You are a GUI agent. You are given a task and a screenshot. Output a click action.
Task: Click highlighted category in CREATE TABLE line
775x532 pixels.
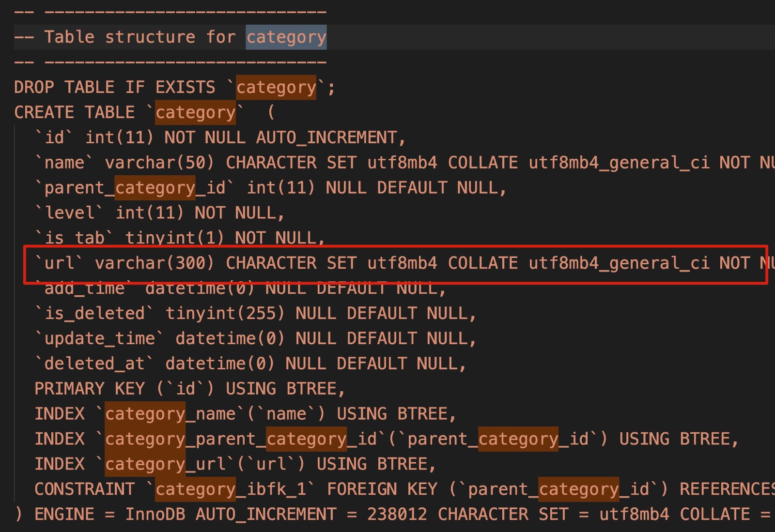196,112
